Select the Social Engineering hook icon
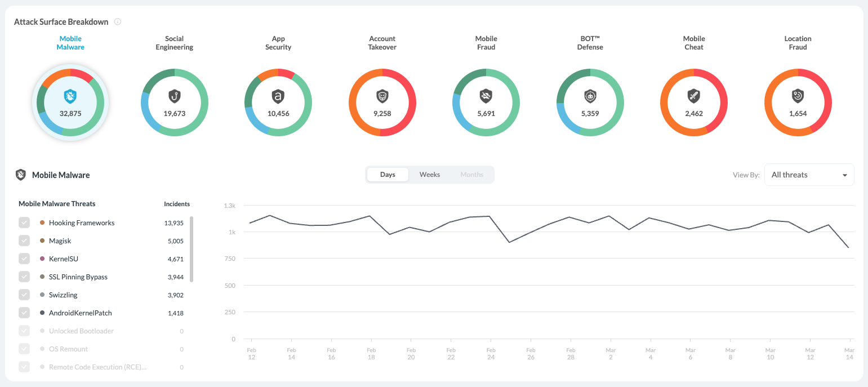The image size is (868, 387). tap(174, 96)
